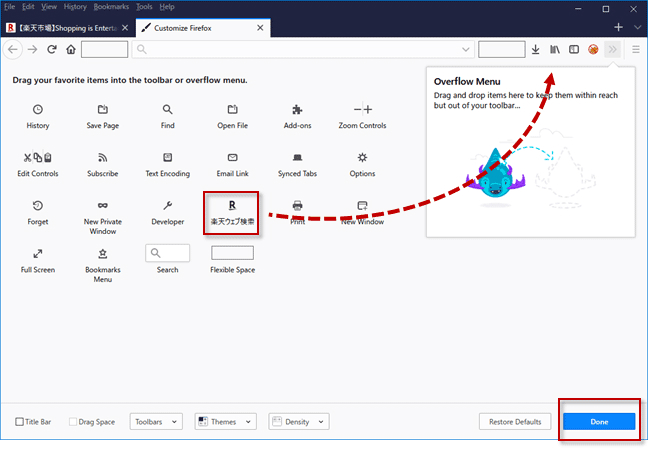This screenshot has height=450, width=650.
Task: Click the orange extension icon in the toolbar
Action: pyautogui.click(x=593, y=50)
